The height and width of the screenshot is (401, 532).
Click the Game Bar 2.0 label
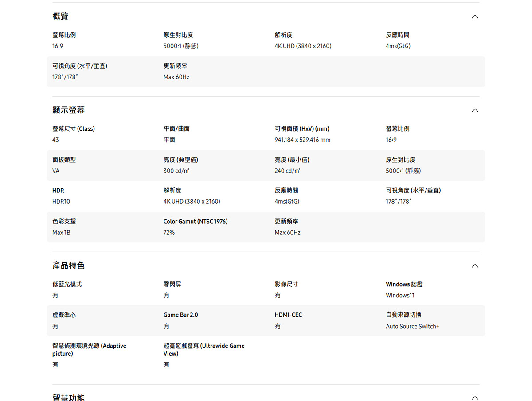coord(180,315)
